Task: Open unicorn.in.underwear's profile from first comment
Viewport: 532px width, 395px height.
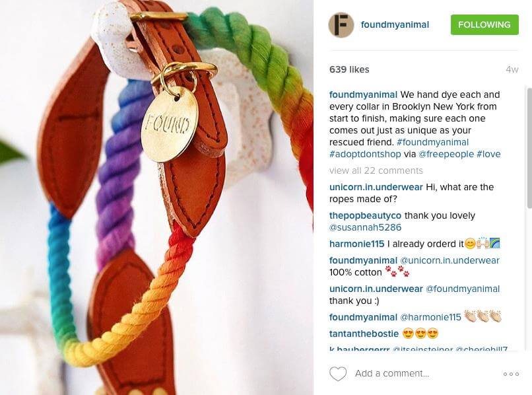Action: 376,187
